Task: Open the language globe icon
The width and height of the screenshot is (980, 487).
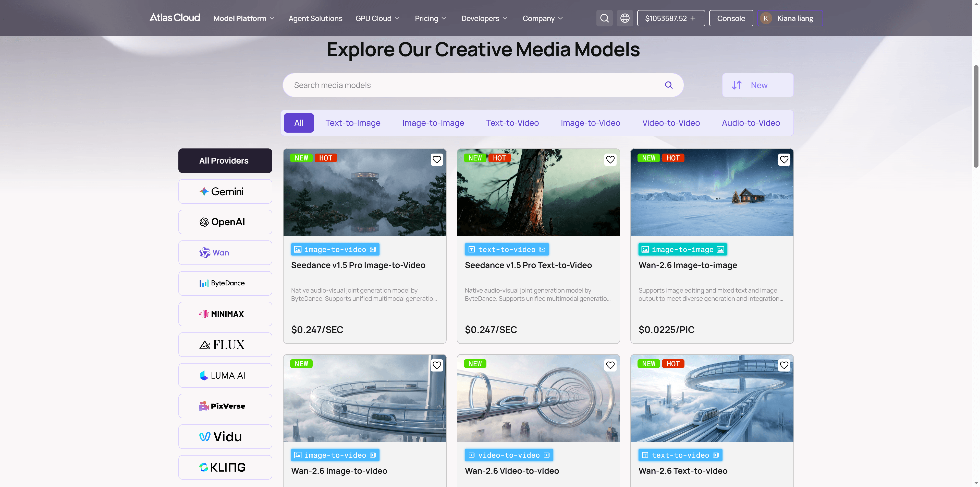Action: click(625, 18)
